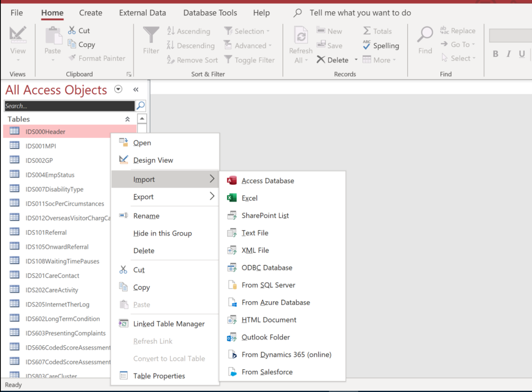The height and width of the screenshot is (392, 532).
Task: Click the Ascending sort button
Action: coord(188,31)
